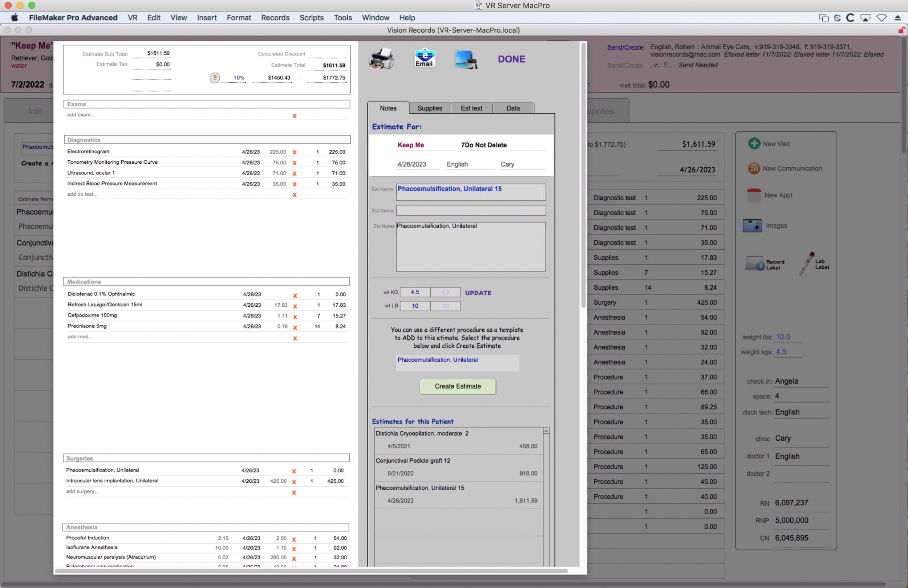Switch to the Supplies tab

click(x=429, y=108)
